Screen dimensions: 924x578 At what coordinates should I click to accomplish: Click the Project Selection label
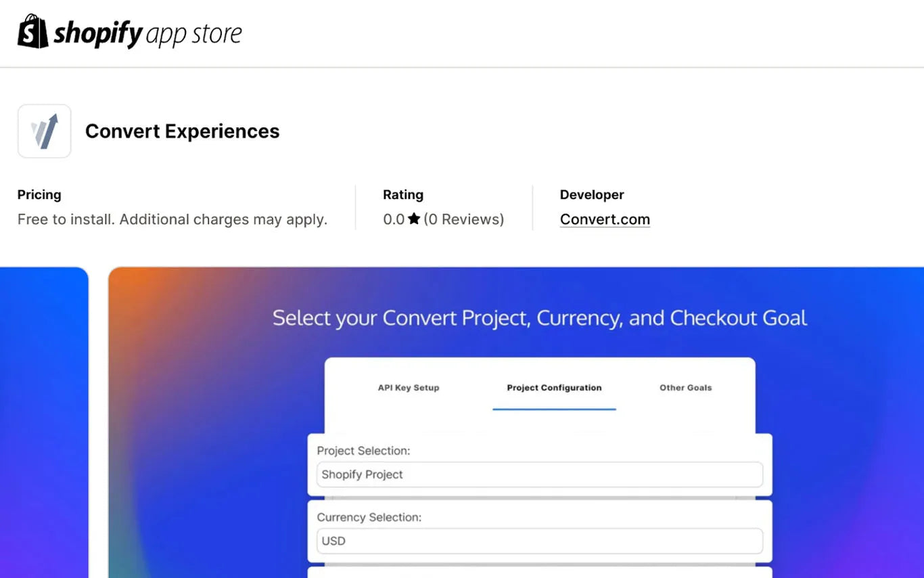pyautogui.click(x=363, y=451)
